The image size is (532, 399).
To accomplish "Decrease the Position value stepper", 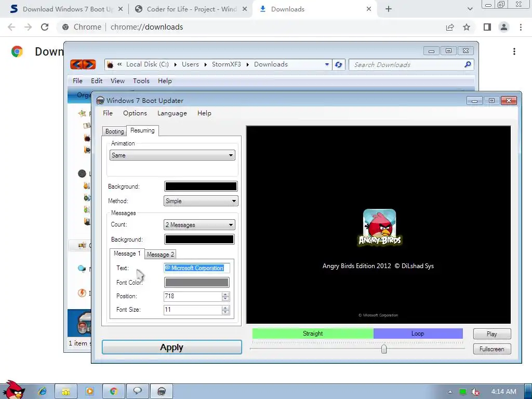I will tap(225, 299).
